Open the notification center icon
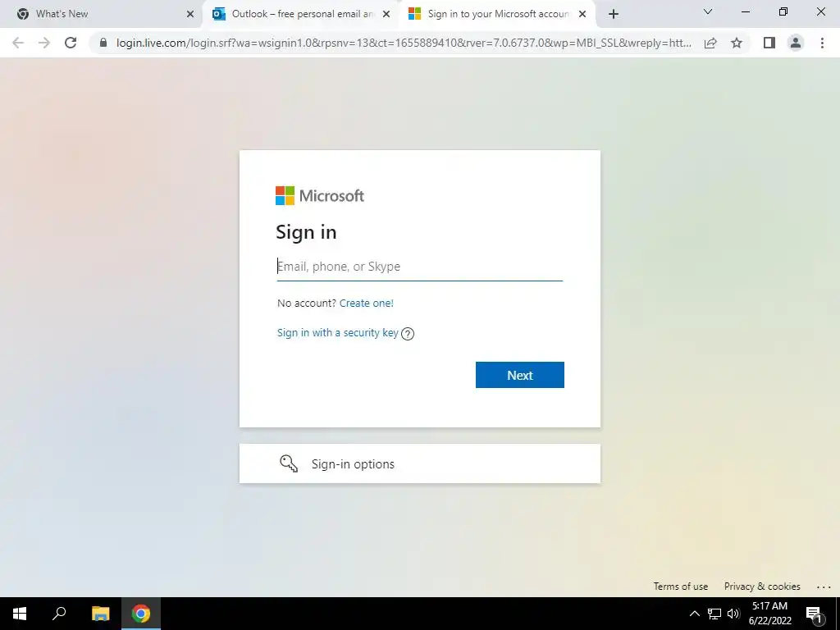This screenshot has width=840, height=630. [814, 614]
